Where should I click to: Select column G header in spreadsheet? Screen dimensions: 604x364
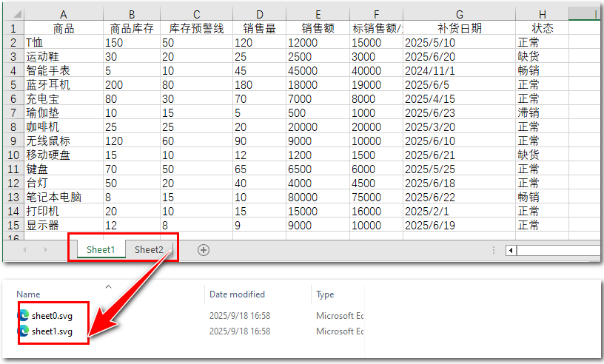[459, 14]
